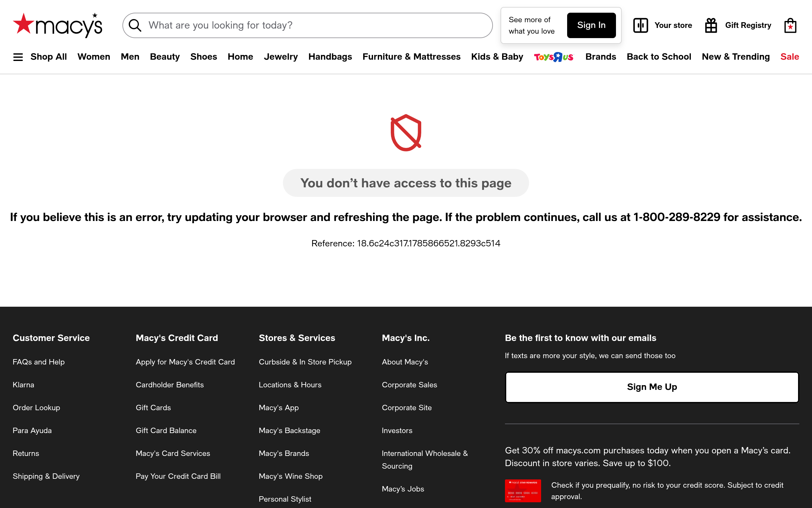The height and width of the screenshot is (508, 812).
Task: Click the Macy's star logo
Action: pyautogui.click(x=57, y=25)
